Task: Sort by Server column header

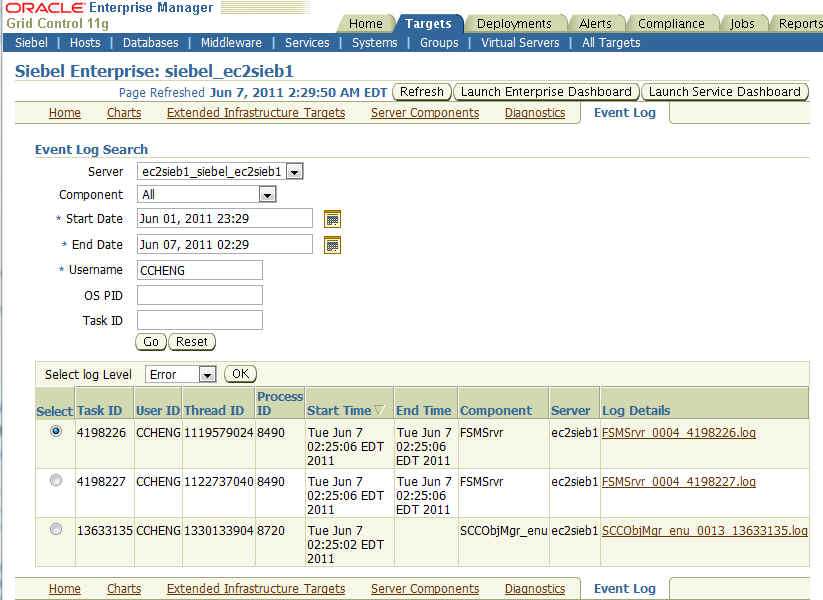Action: tap(571, 410)
